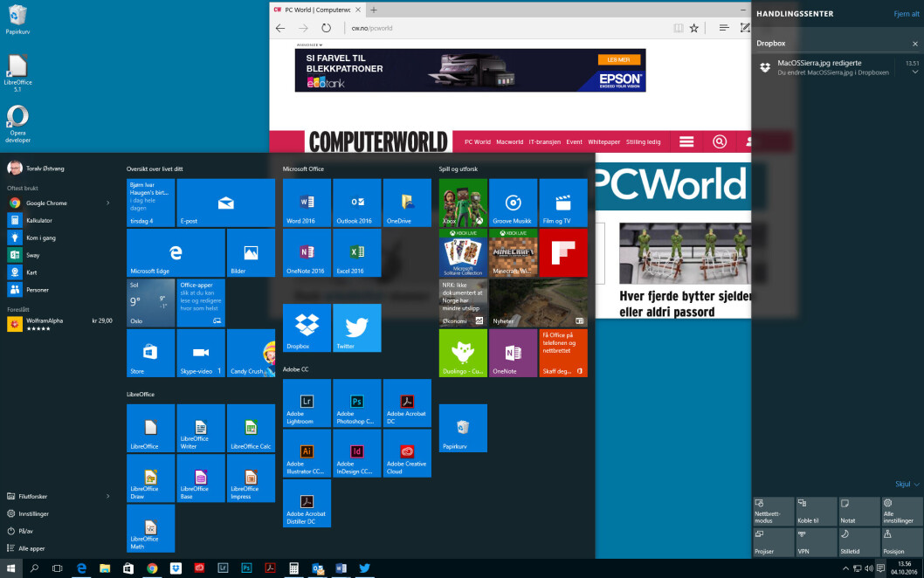Launch Excel 2016 tile
The image size is (924, 578).
[x=356, y=252]
